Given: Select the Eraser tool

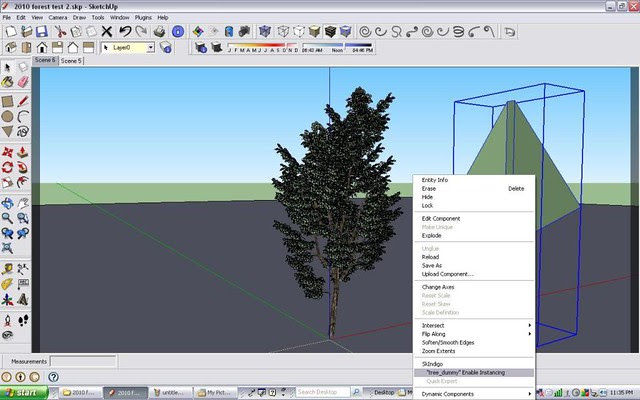Looking at the screenshot, I should click(x=23, y=82).
